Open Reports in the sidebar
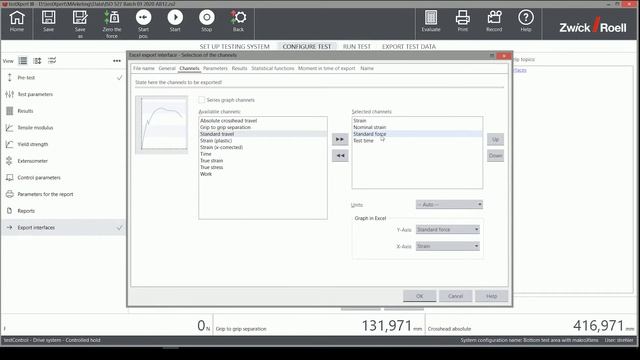The width and height of the screenshot is (640, 360). pos(63,211)
